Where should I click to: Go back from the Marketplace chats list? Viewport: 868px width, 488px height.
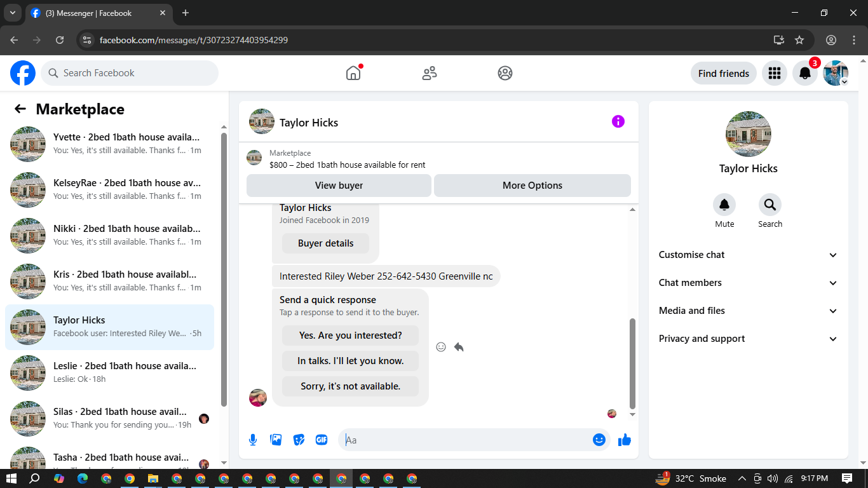(20, 109)
